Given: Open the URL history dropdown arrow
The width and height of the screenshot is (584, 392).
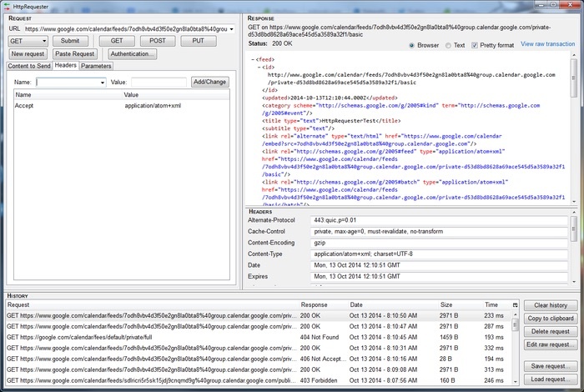Looking at the screenshot, I should point(232,29).
